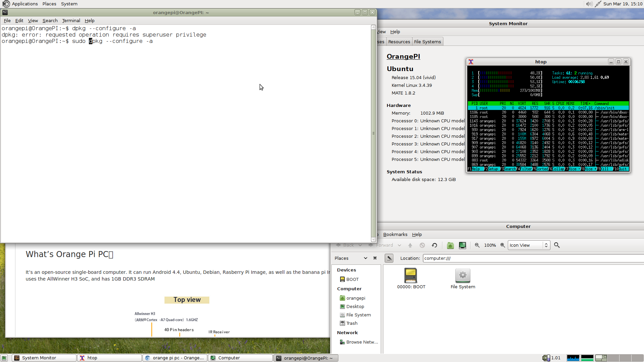Switch to orange pi pc browser taskbar window
The height and width of the screenshot is (362, 644).
point(174,358)
